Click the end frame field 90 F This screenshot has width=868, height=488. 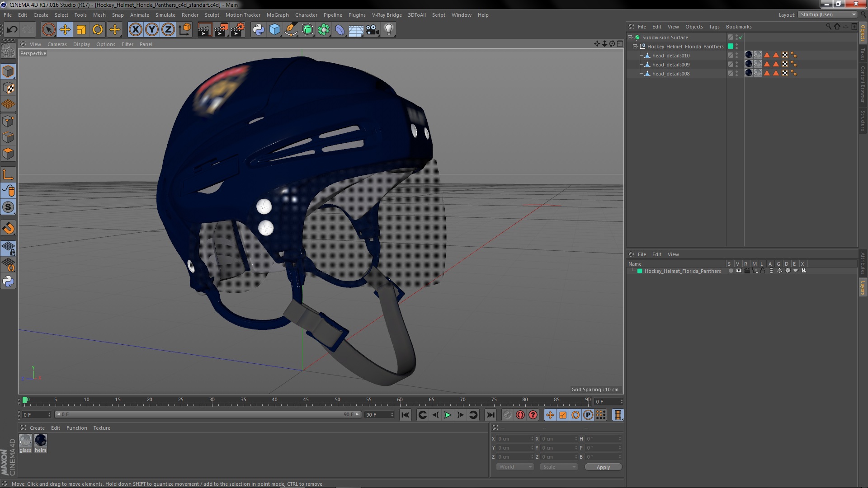379,414
